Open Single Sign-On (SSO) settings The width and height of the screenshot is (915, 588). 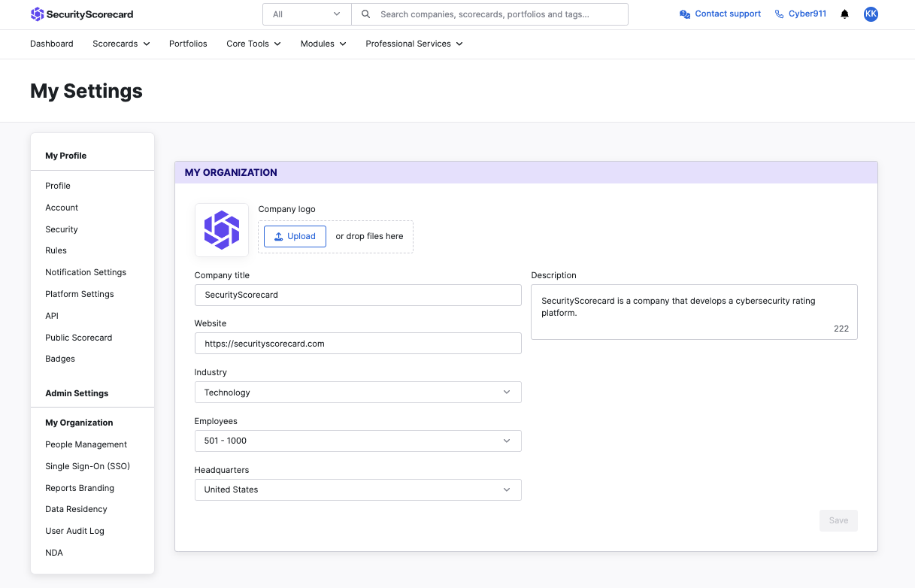coord(88,466)
